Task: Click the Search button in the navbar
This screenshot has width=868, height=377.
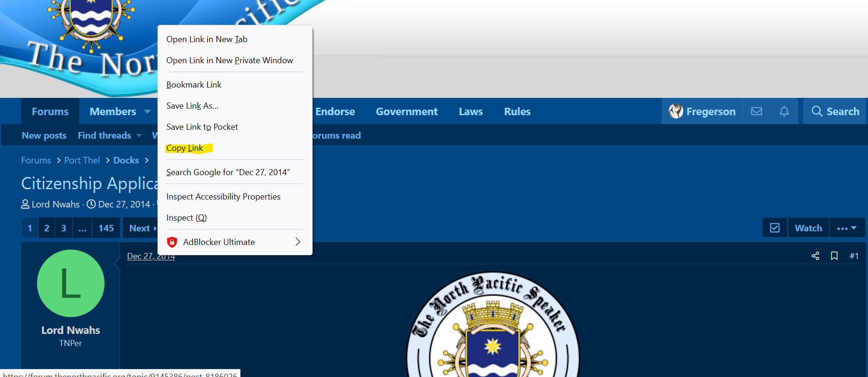Action: pos(835,111)
